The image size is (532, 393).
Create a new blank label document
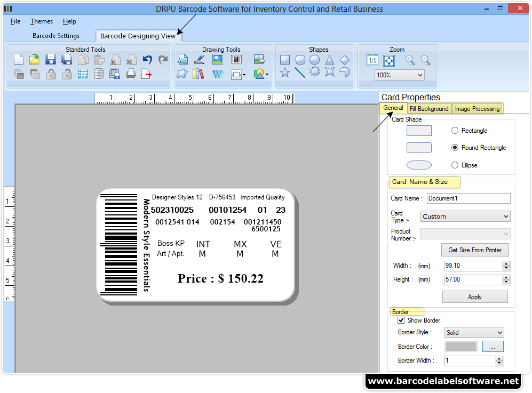tap(19, 60)
